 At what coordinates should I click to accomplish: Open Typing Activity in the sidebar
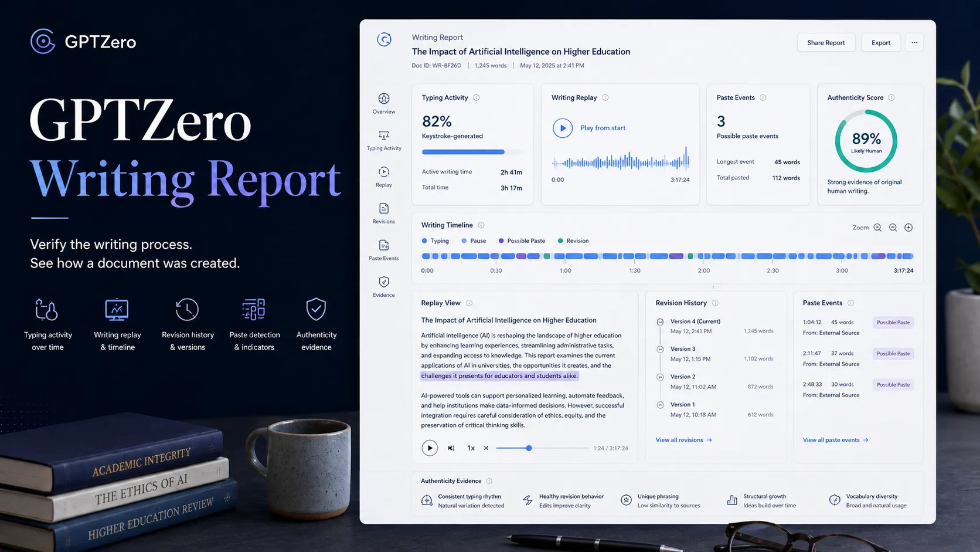click(x=384, y=140)
